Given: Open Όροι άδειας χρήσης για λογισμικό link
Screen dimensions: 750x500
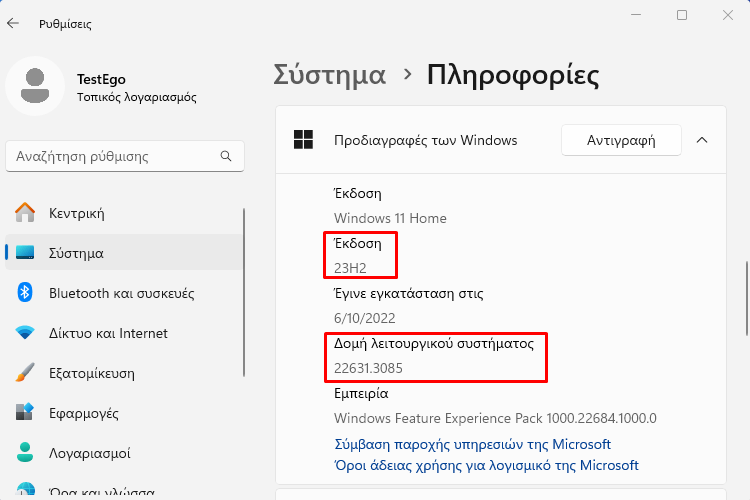Looking at the screenshot, I should click(x=486, y=466).
